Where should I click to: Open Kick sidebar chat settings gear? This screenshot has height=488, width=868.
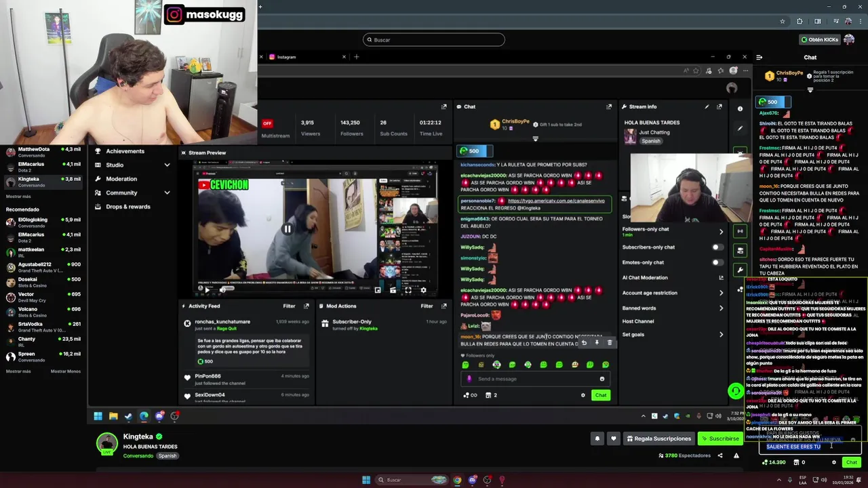click(834, 462)
